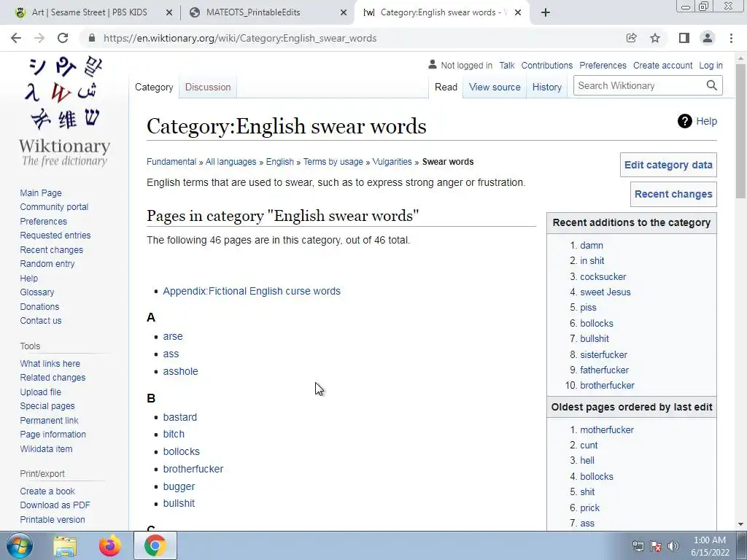The width and height of the screenshot is (747, 560).
Task: Click the search magnifier icon in Wiktionary
Action: click(x=712, y=86)
